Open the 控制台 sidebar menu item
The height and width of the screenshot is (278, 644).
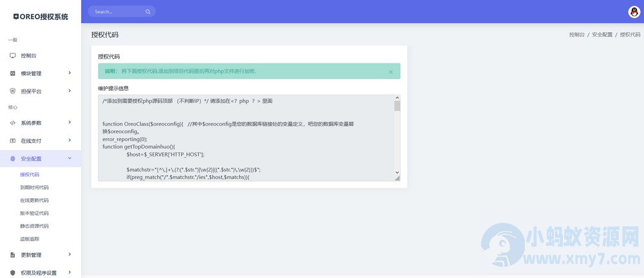click(x=41, y=55)
